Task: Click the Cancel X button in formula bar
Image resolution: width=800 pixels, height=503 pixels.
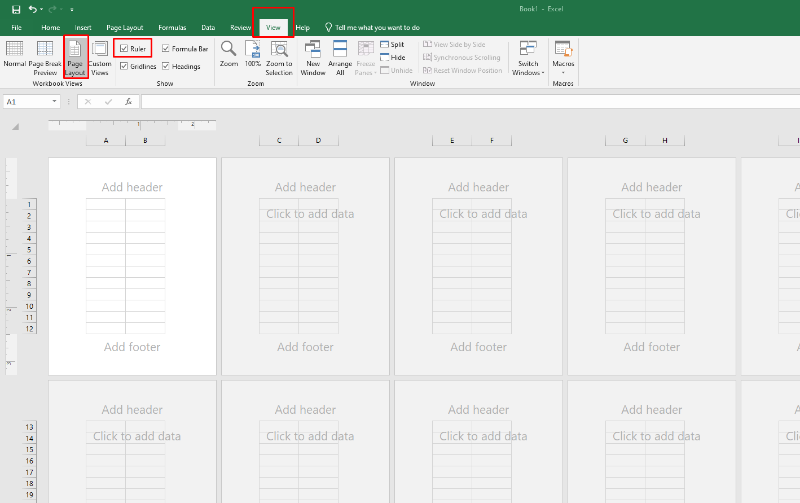Action: pyautogui.click(x=88, y=102)
